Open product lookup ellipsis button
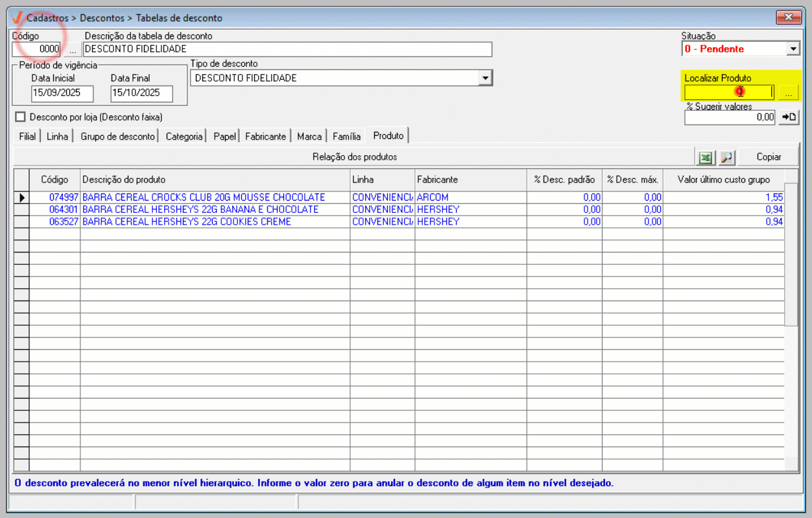The image size is (812, 518). (789, 93)
